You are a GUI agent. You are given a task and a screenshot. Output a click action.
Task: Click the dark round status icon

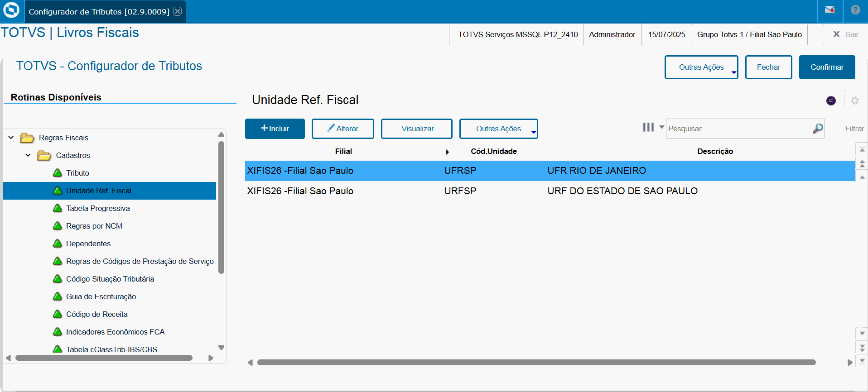pyautogui.click(x=831, y=100)
